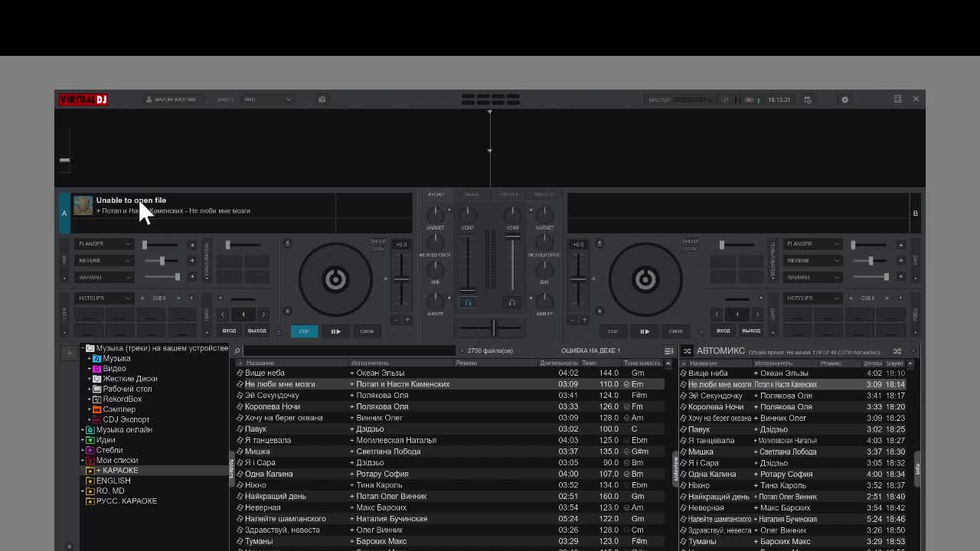The height and width of the screenshot is (551, 980).
Task: Open deck B REVERB effect dropdown
Action: point(813,260)
